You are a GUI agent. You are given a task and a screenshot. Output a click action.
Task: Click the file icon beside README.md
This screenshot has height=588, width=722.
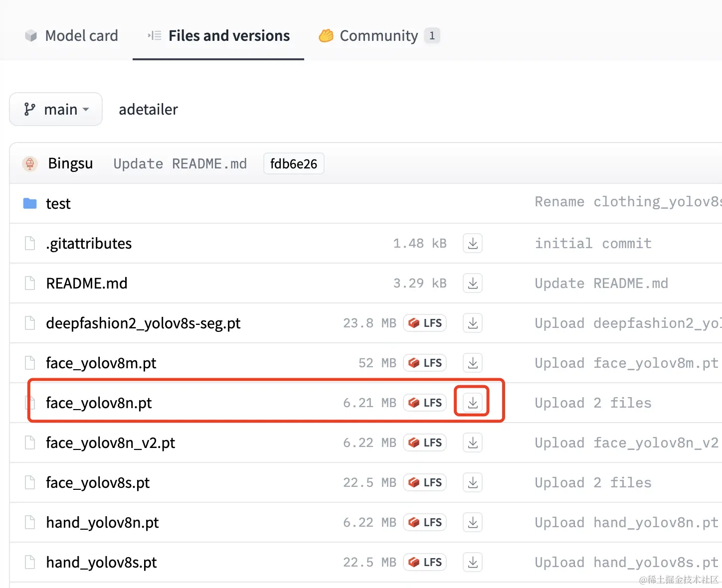coord(30,283)
